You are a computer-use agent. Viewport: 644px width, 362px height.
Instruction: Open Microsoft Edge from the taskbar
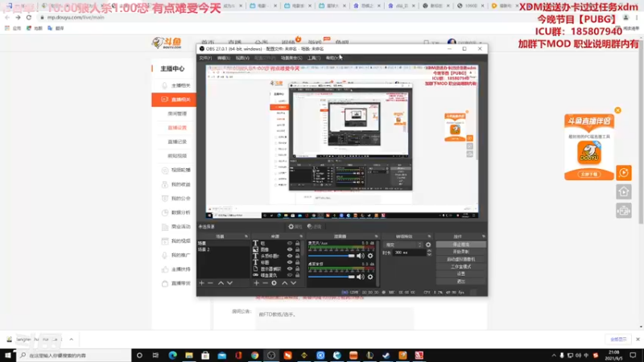pos(172,355)
